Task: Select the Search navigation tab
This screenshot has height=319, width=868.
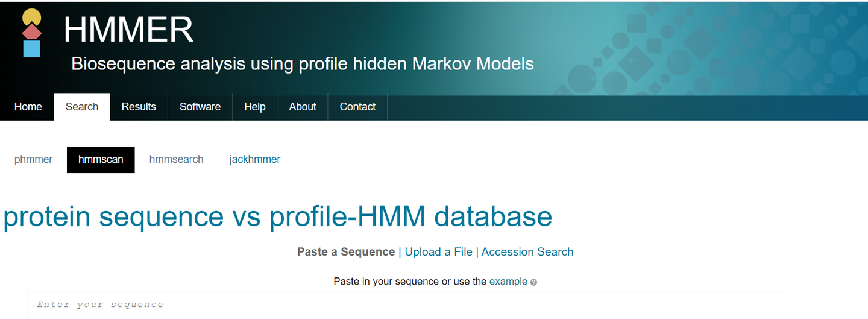Action: (82, 107)
